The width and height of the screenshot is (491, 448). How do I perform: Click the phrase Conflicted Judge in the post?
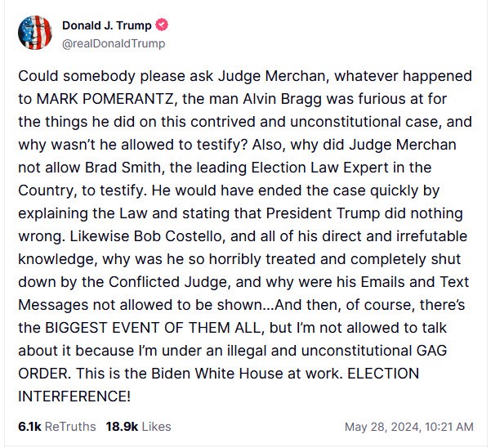point(167,282)
